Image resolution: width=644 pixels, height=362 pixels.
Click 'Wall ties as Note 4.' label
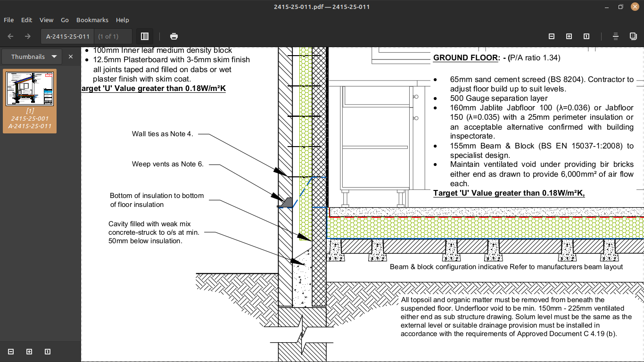[163, 134]
